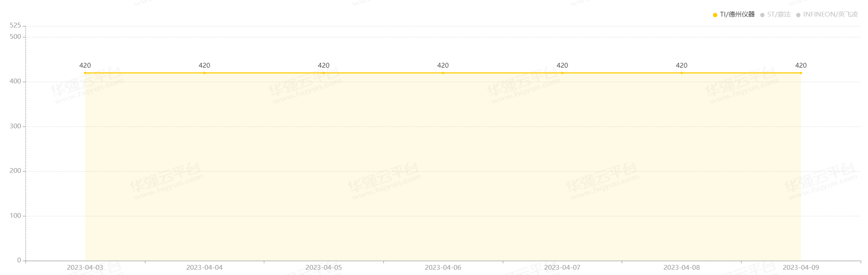Click the yellow TI legend dot
The image size is (868, 275).
(715, 15)
